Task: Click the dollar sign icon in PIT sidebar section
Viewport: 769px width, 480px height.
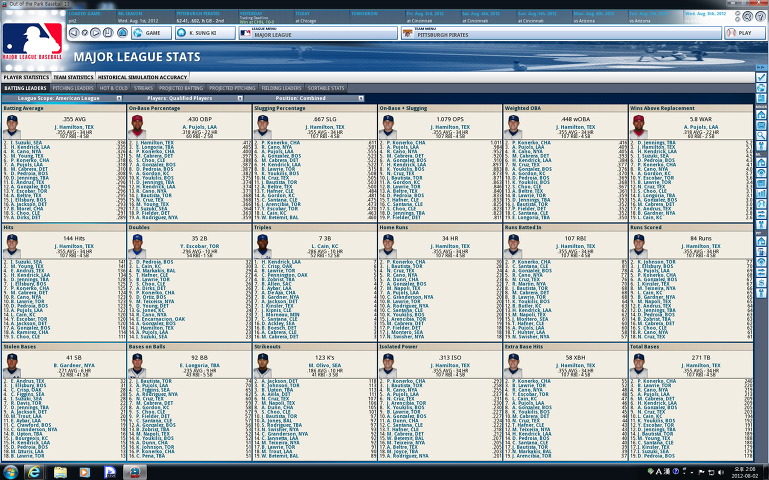Action: (761, 282)
